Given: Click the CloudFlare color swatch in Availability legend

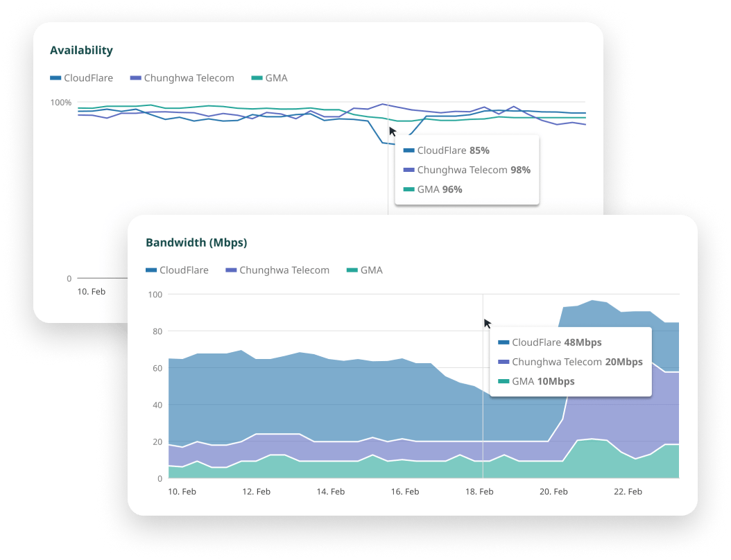Looking at the screenshot, I should coord(55,78).
